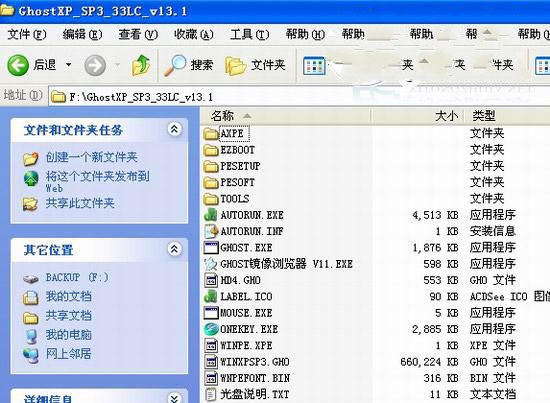
Task: Click the address bar path field
Action: point(299,96)
